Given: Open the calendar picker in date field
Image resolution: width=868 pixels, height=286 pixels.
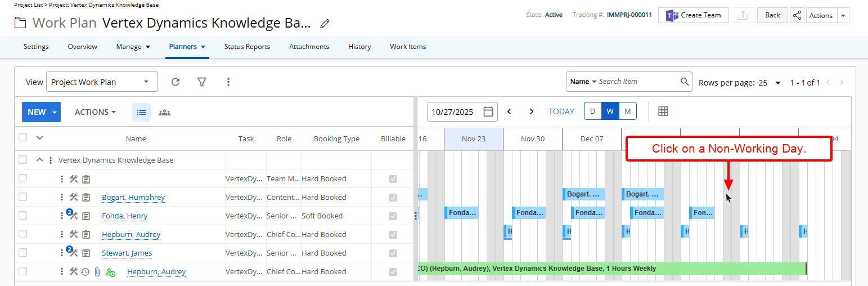Looking at the screenshot, I should click(488, 111).
